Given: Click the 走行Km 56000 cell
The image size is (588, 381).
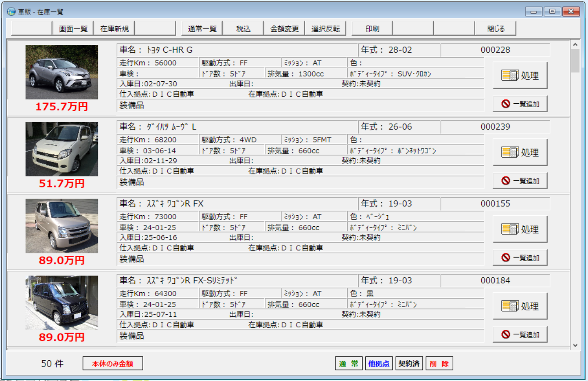Looking at the screenshot, I should coord(158,63).
